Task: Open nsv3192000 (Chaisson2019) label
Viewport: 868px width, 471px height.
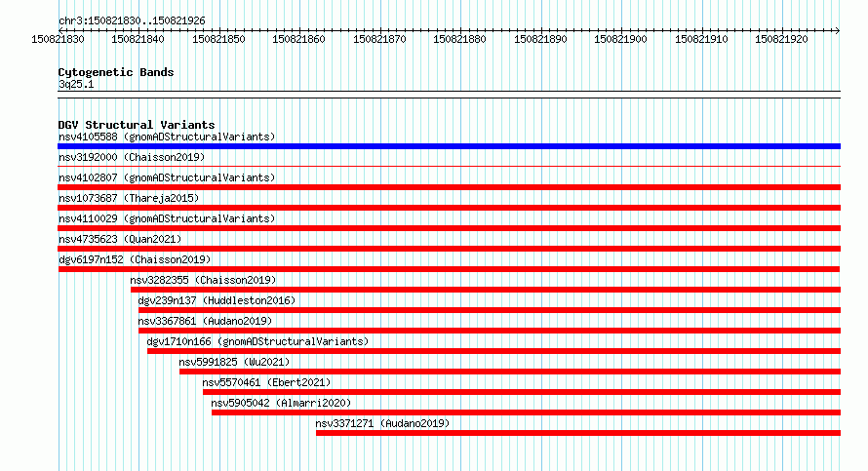Action: [132, 157]
